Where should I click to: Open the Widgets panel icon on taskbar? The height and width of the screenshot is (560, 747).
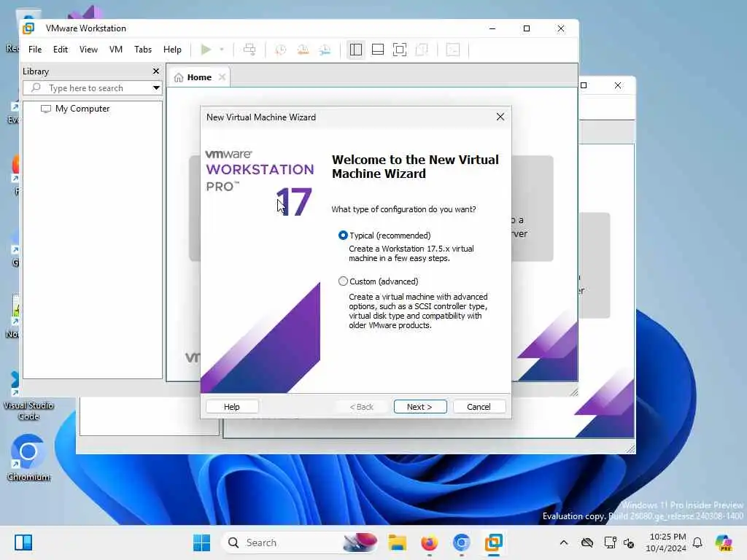coord(23,542)
